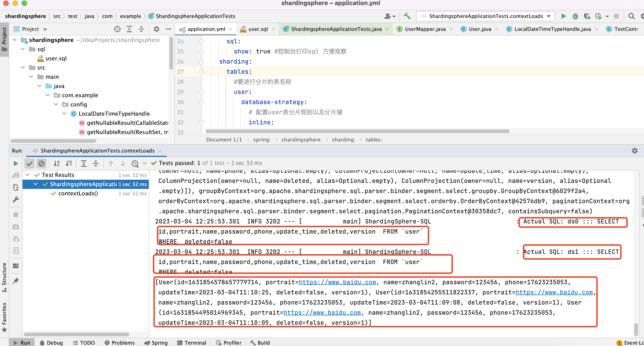Collapse the LocalDateTimeTypeHandle class node
644x346 pixels.
64,114
